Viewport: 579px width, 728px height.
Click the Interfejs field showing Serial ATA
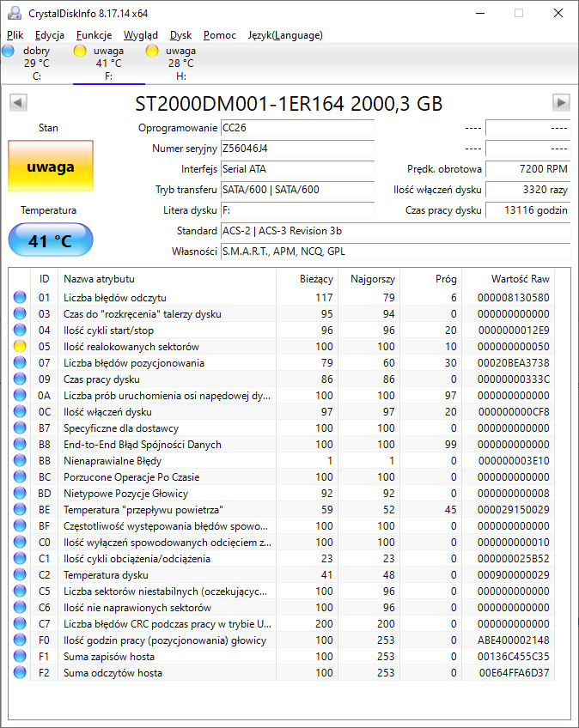(297, 169)
